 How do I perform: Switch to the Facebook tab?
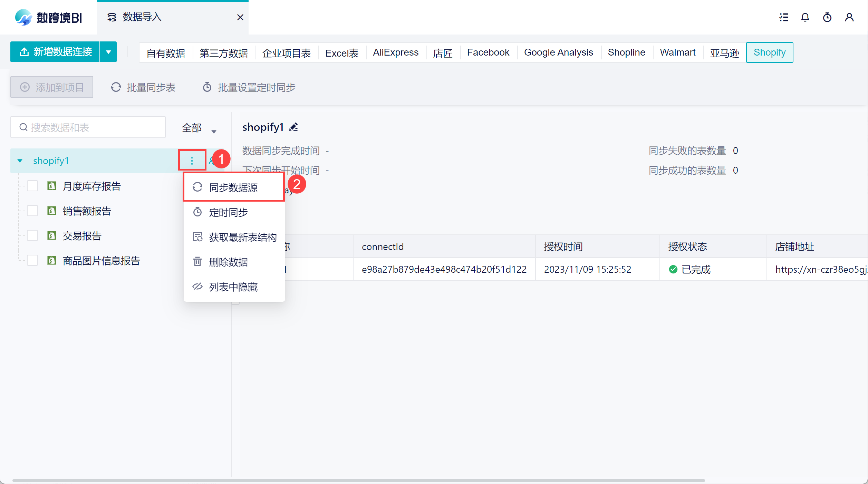[488, 52]
